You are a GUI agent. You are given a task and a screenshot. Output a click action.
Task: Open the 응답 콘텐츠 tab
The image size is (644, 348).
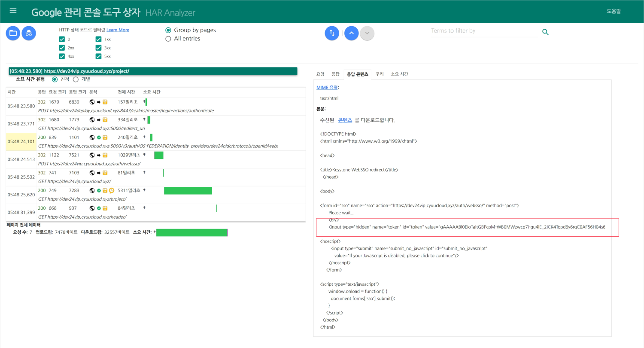click(358, 74)
